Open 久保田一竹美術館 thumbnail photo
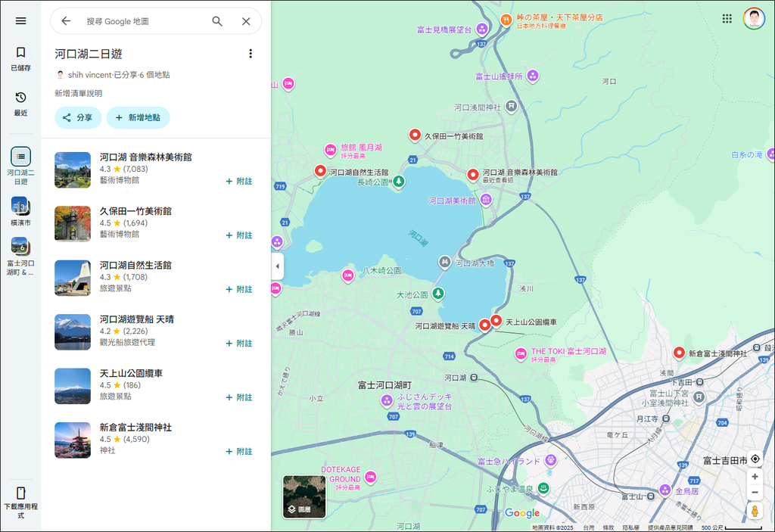Viewport: 775px width, 532px height. [x=73, y=224]
